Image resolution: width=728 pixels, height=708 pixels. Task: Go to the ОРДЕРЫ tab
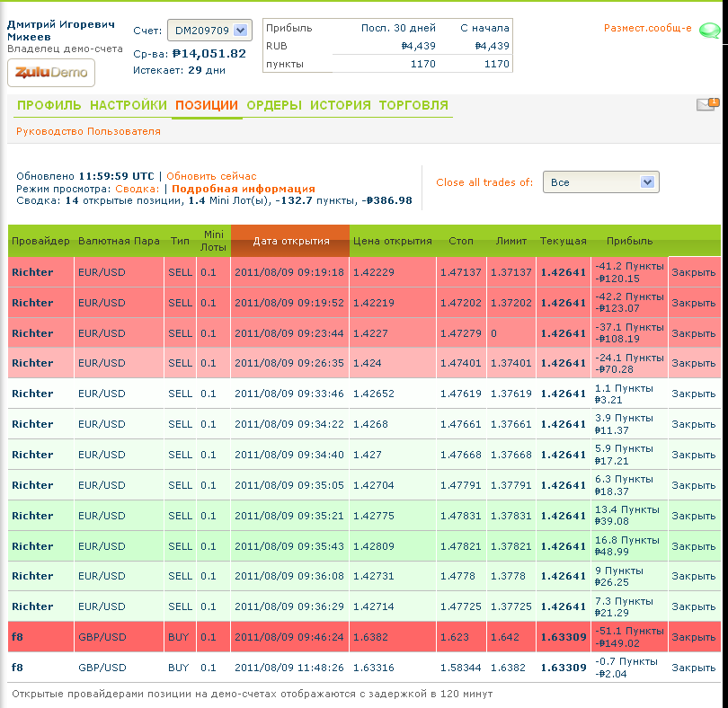(274, 105)
